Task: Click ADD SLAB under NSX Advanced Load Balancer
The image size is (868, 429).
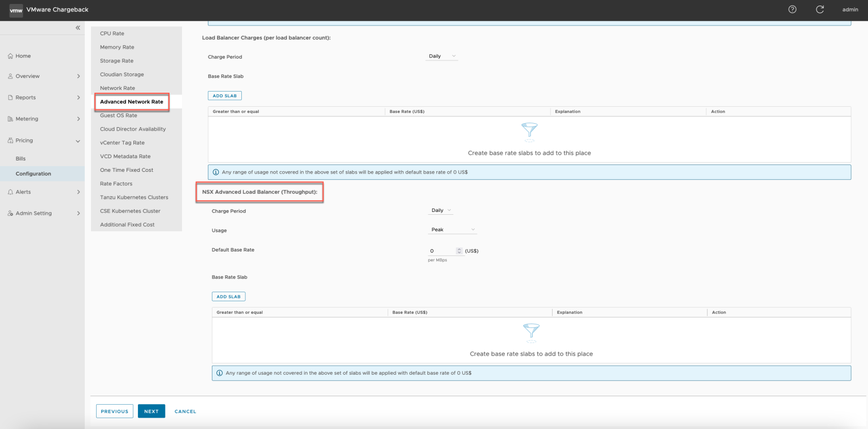Action: 228,296
